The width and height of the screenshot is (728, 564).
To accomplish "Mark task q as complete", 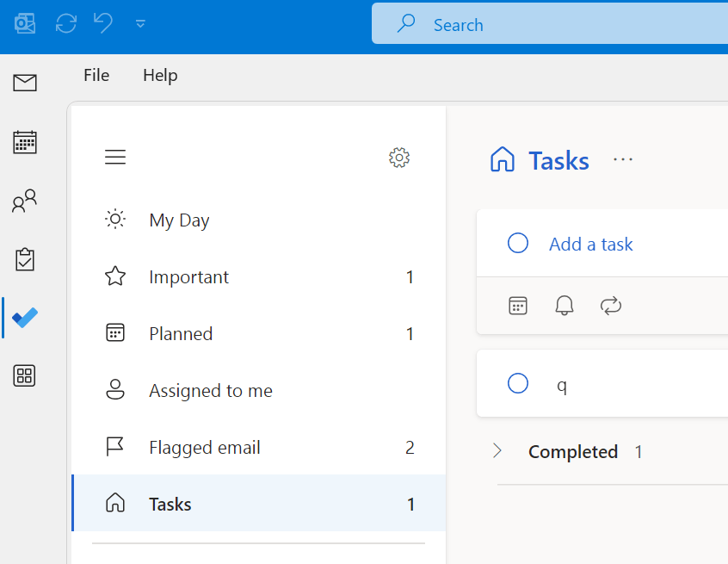I will [518, 383].
